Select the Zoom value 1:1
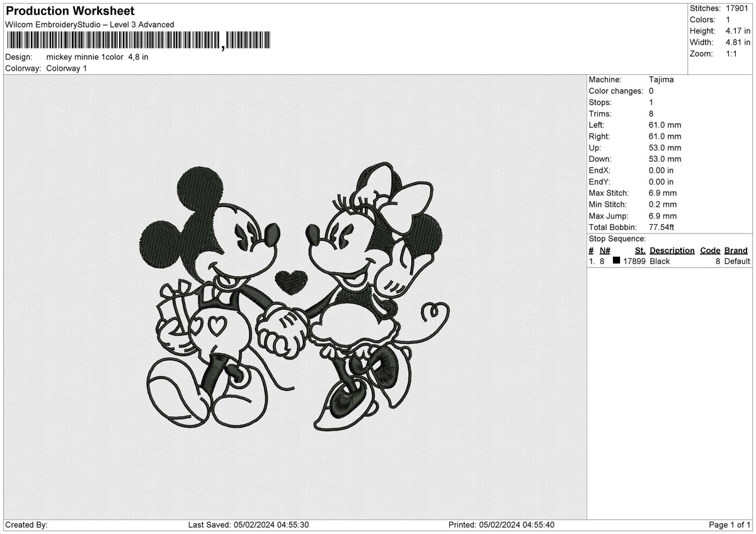Screen dimensions: 756x534 click(x=732, y=54)
